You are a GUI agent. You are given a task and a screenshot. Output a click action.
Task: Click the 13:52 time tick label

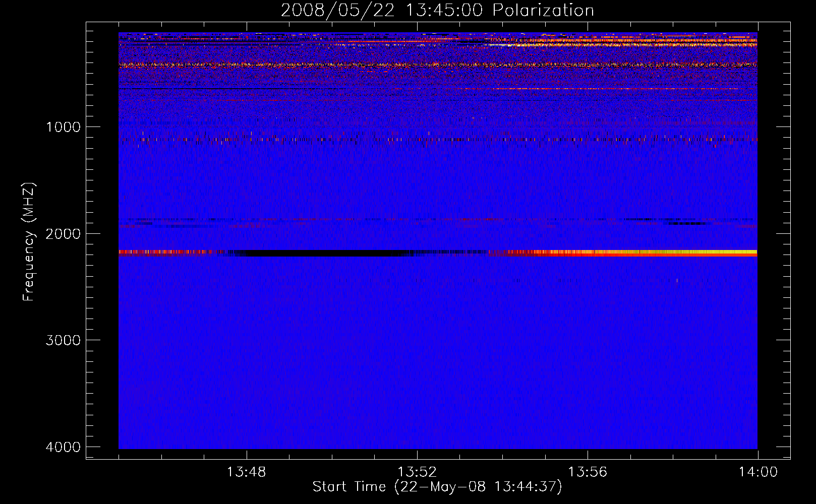417,472
